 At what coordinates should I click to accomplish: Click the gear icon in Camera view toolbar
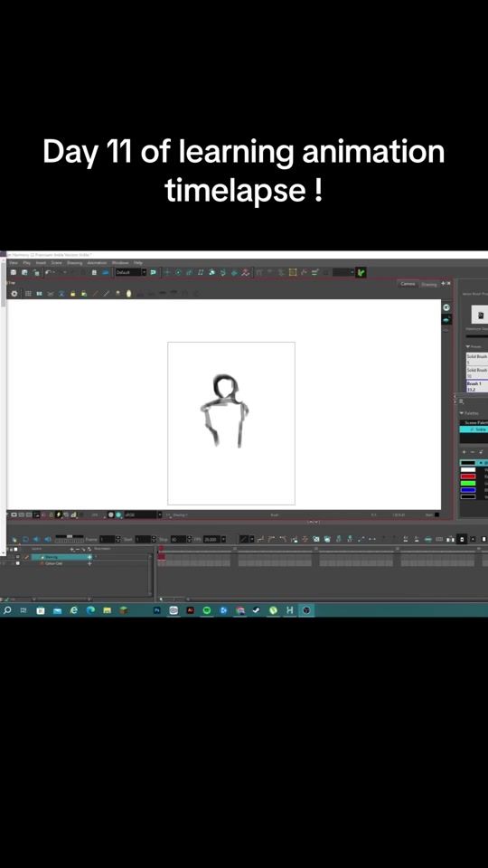click(x=14, y=293)
